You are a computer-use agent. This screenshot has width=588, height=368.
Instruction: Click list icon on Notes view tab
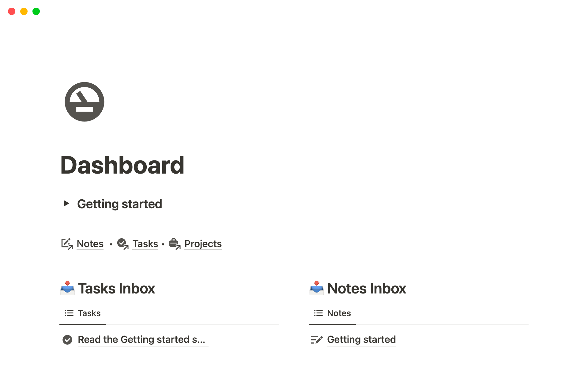click(318, 313)
